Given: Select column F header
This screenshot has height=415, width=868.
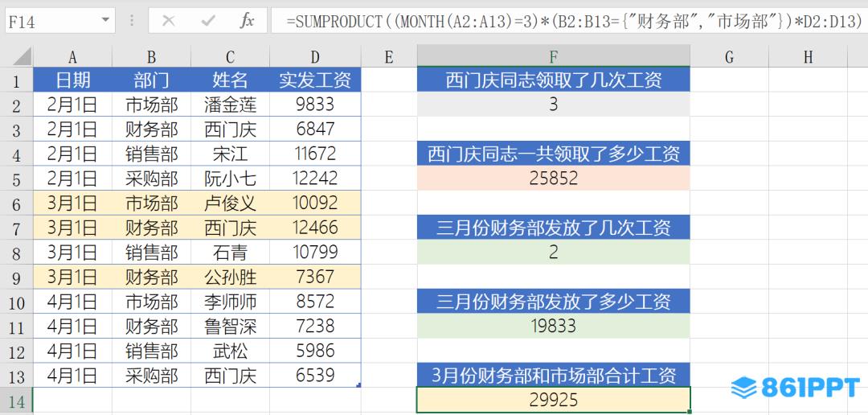Looking at the screenshot, I should click(554, 56).
